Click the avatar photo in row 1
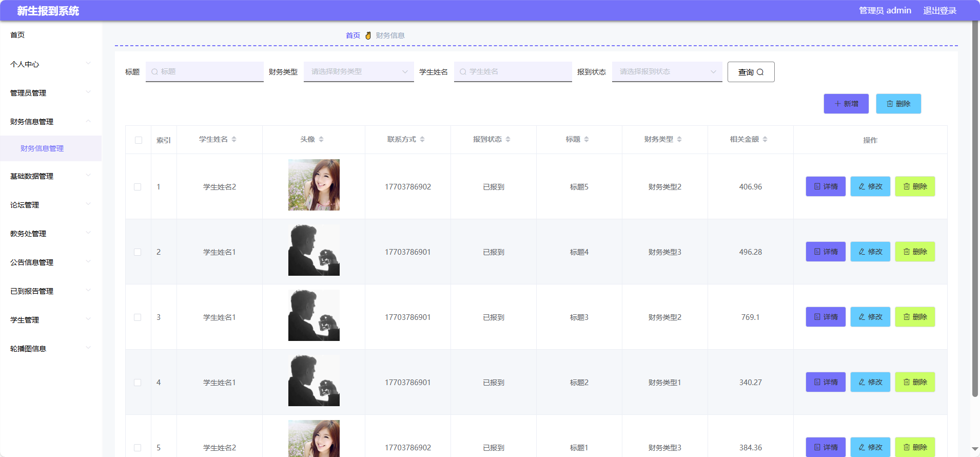Screen dimensions: 980x457 tap(314, 185)
